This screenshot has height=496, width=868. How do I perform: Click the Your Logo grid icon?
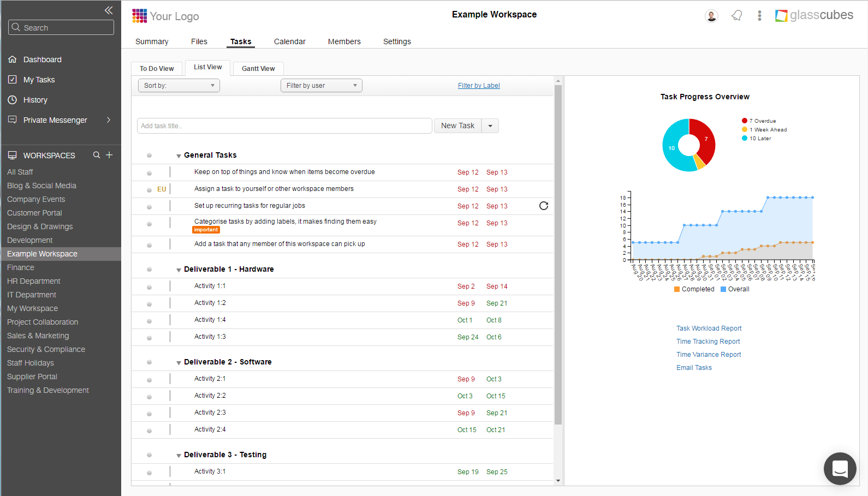(x=140, y=16)
